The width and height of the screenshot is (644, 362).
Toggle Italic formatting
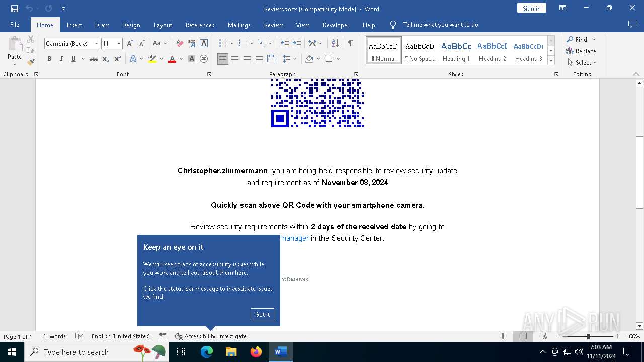pos(61,59)
